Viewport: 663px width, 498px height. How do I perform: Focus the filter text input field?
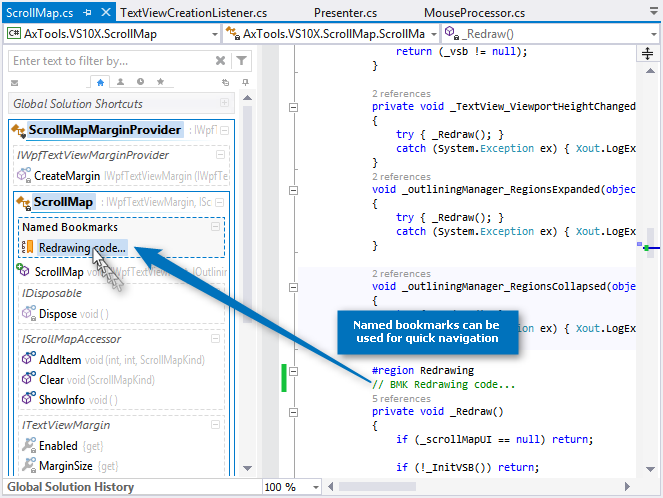112,61
